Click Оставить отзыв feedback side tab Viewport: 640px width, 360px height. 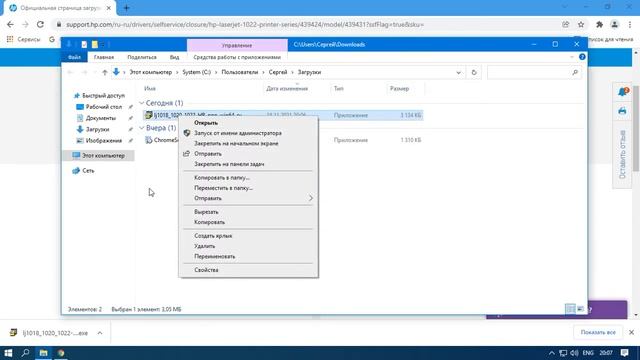(x=622, y=154)
